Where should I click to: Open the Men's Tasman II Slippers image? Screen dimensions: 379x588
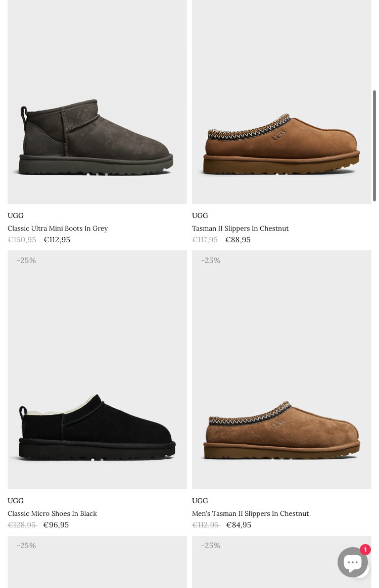click(x=281, y=369)
